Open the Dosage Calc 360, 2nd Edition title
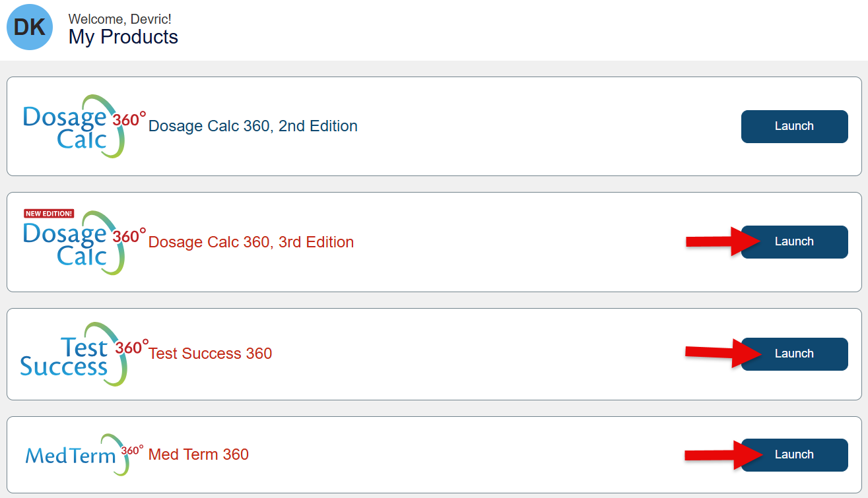 [253, 126]
